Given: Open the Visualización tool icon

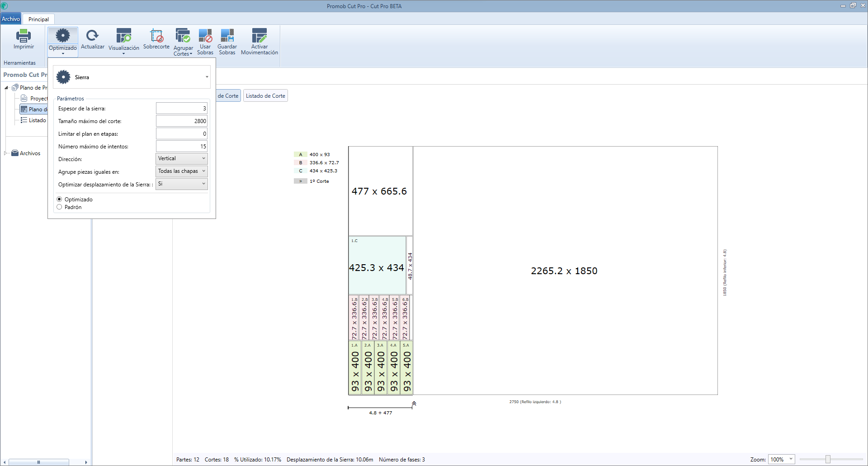Looking at the screenshot, I should 123,36.
